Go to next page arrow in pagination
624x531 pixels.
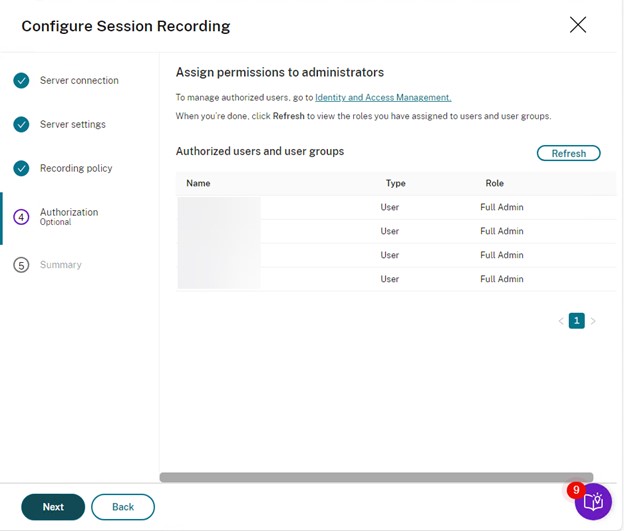pos(593,321)
